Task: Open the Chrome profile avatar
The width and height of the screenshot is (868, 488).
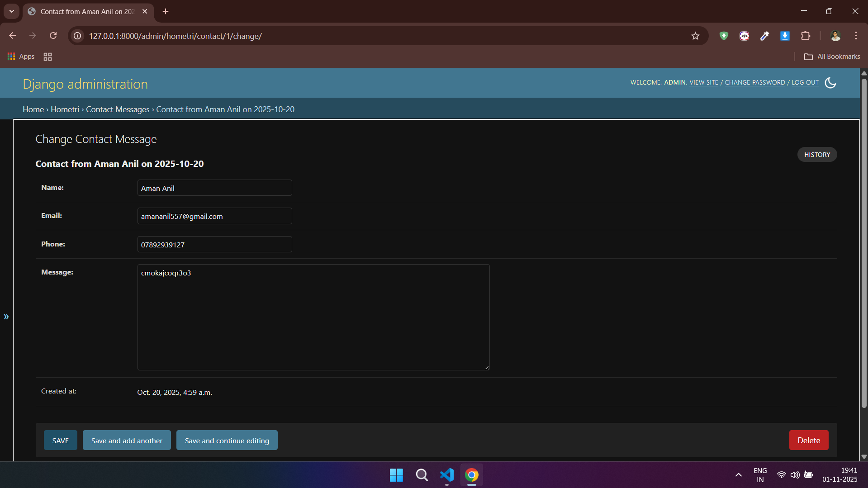Action: (x=835, y=36)
